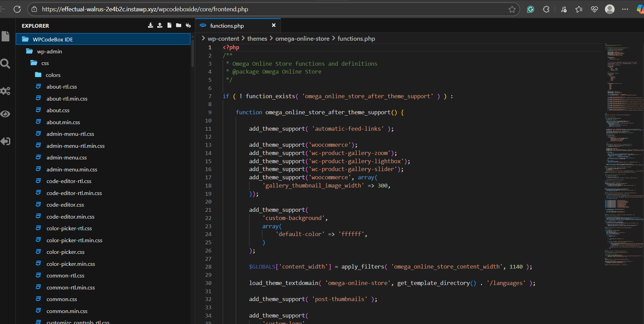
Task: Click the browser address bar URL
Action: tap(145, 9)
